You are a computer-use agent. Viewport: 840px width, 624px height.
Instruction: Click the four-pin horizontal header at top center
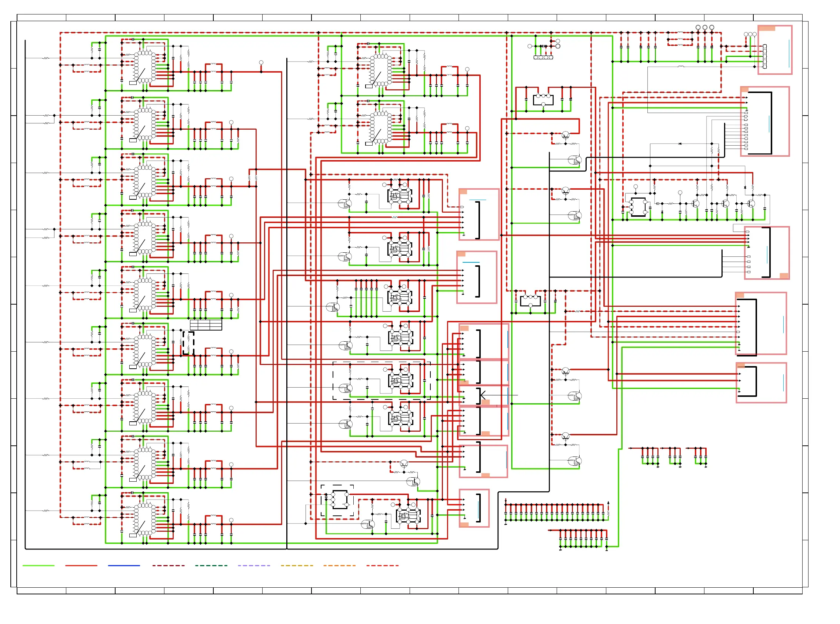pyautogui.click(x=543, y=57)
